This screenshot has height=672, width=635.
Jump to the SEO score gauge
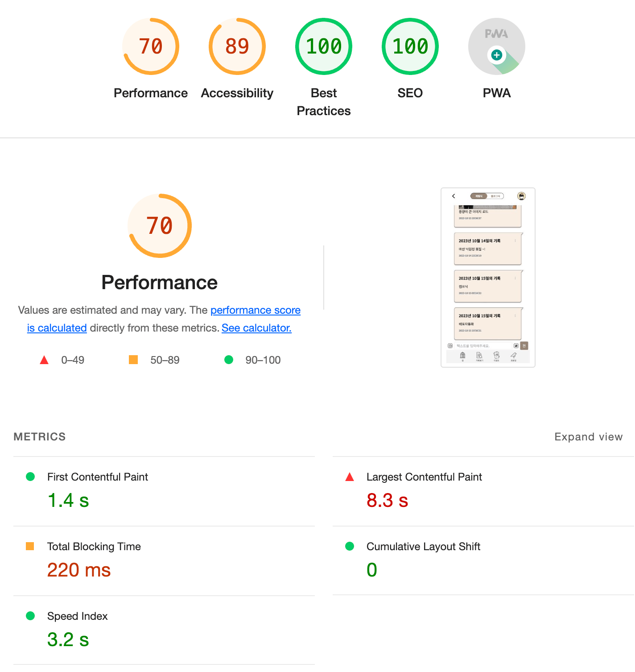coord(410,46)
